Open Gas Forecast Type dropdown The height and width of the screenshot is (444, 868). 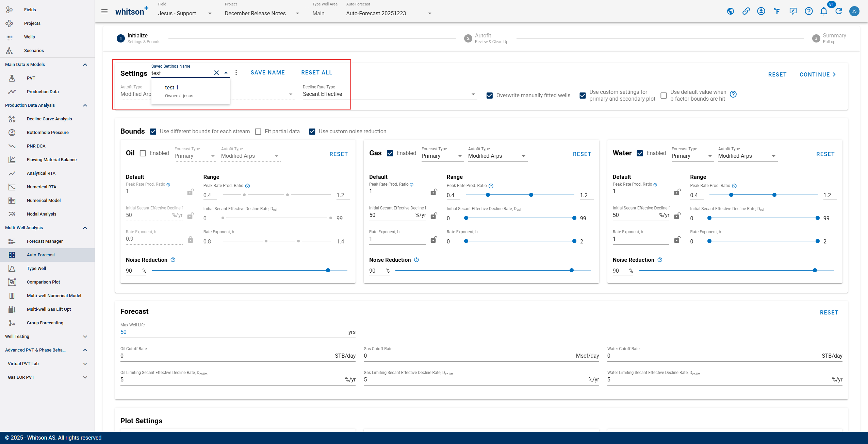(x=441, y=156)
